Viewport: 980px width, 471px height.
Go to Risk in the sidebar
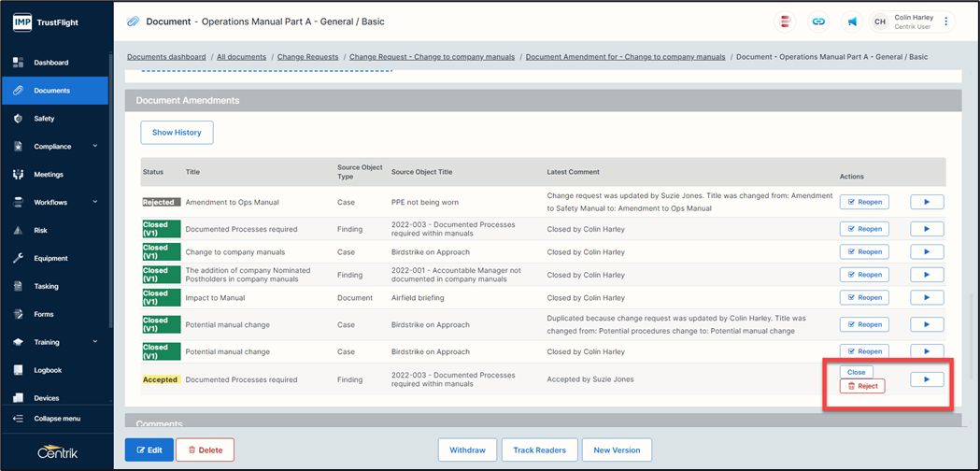point(40,230)
